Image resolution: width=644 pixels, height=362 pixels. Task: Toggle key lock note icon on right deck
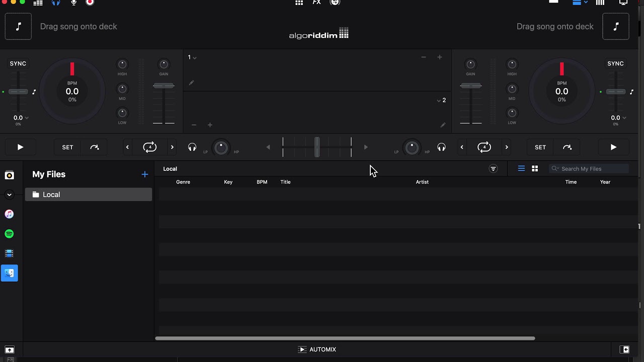click(632, 92)
